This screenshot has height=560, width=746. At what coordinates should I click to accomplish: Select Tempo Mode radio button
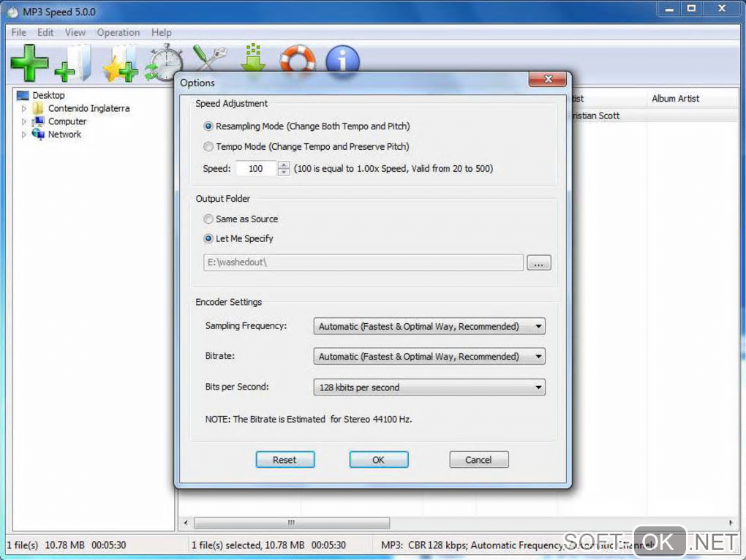tap(208, 146)
